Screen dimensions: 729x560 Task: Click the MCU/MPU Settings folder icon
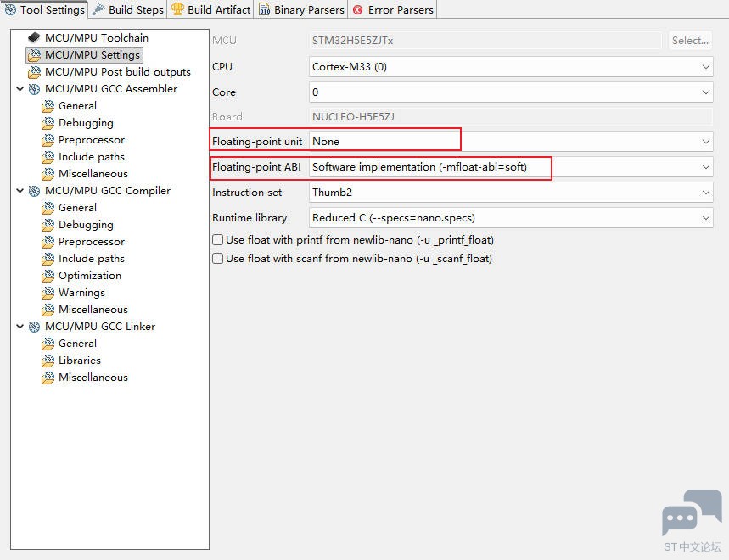pos(34,55)
